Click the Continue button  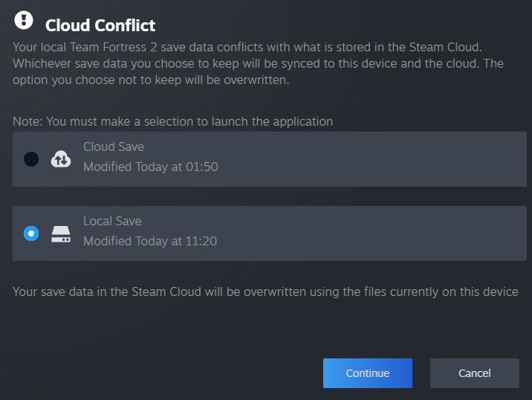pyautogui.click(x=367, y=373)
